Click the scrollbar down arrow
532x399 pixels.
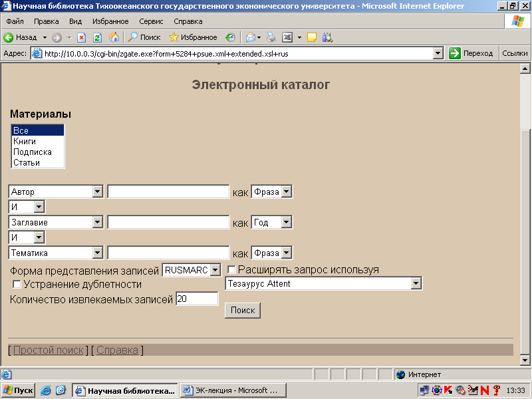tap(525, 360)
